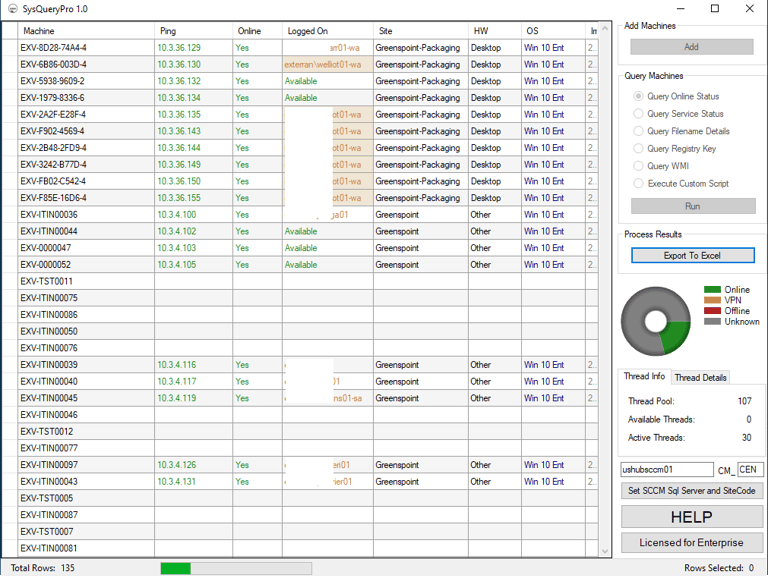Select machine EXV-ITIN00086
The width and height of the screenshot is (768, 576).
[x=49, y=314]
